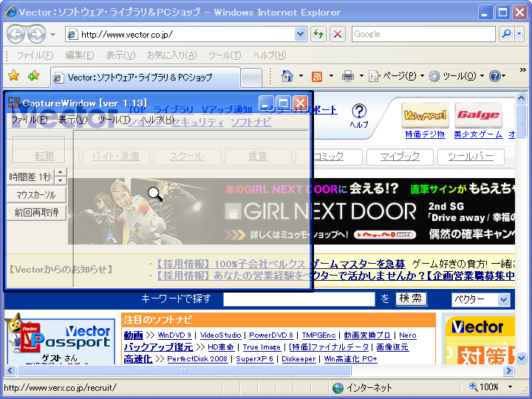Click the キーワードで探す search field

coord(299,299)
